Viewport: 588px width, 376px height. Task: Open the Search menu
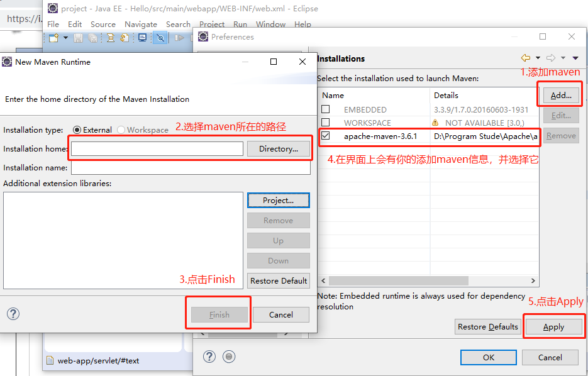[x=178, y=25]
